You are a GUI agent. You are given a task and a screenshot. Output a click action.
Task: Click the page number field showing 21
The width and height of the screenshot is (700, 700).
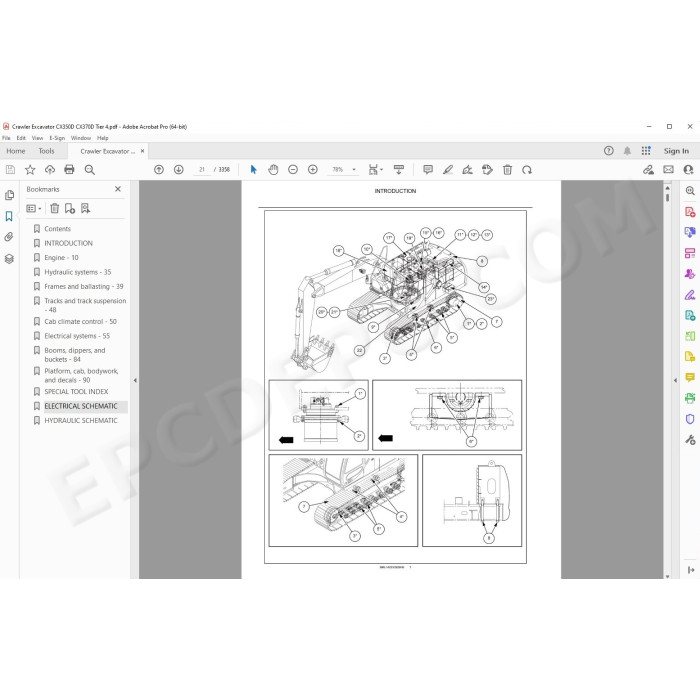(x=202, y=170)
